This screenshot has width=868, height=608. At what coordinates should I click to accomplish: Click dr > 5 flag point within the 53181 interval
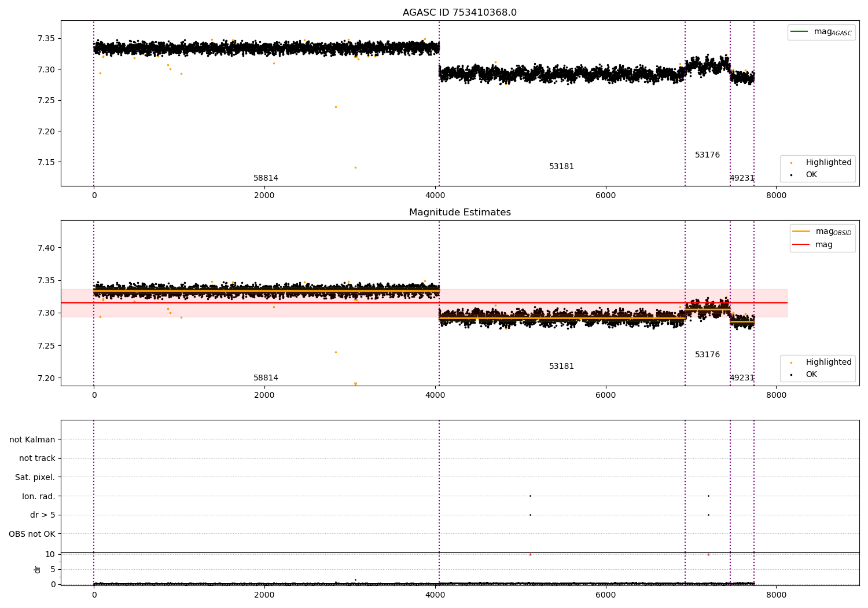pos(530,515)
